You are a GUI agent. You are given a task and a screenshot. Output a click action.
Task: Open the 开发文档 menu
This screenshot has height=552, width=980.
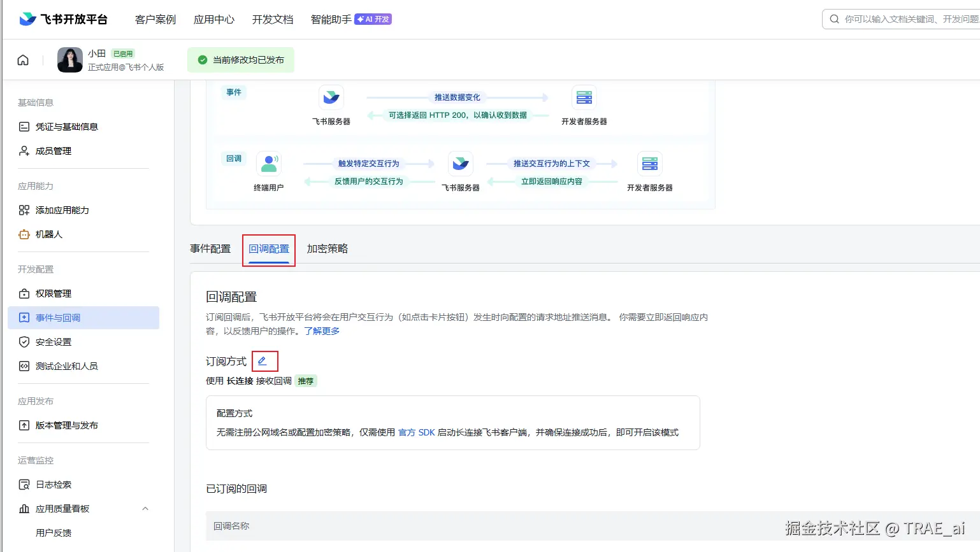coord(273,20)
